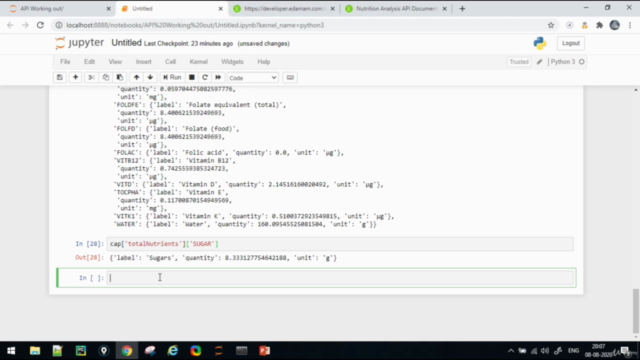Open the File menu
The height and width of the screenshot is (360, 640).
pos(65,62)
